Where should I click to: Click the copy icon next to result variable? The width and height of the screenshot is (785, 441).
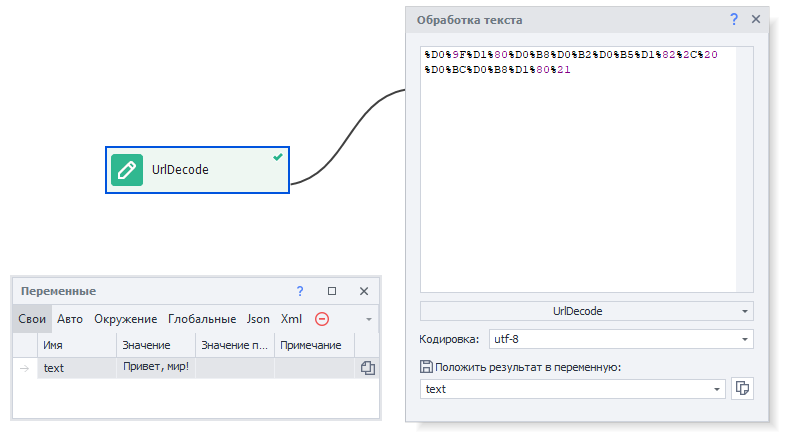tap(742, 389)
